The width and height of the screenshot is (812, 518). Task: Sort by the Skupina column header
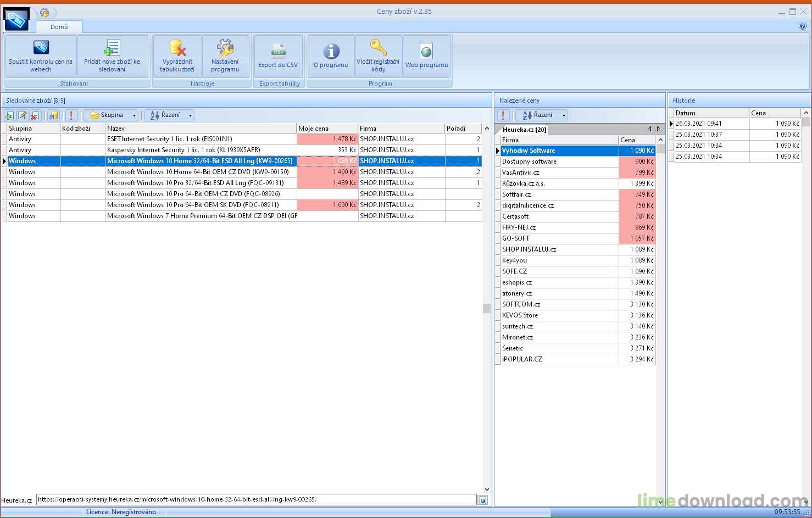tap(34, 129)
